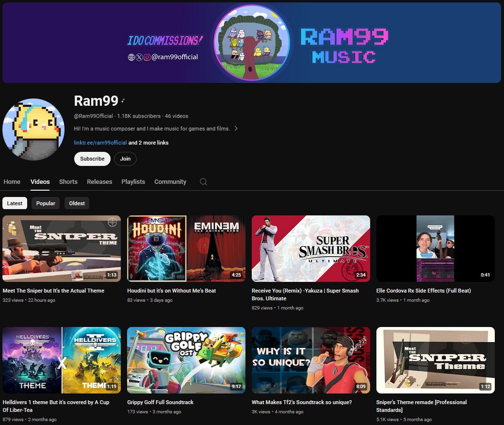Viewport: 504px width, 425px height.
Task: Click the '46 videos' count text
Action: pyautogui.click(x=177, y=116)
